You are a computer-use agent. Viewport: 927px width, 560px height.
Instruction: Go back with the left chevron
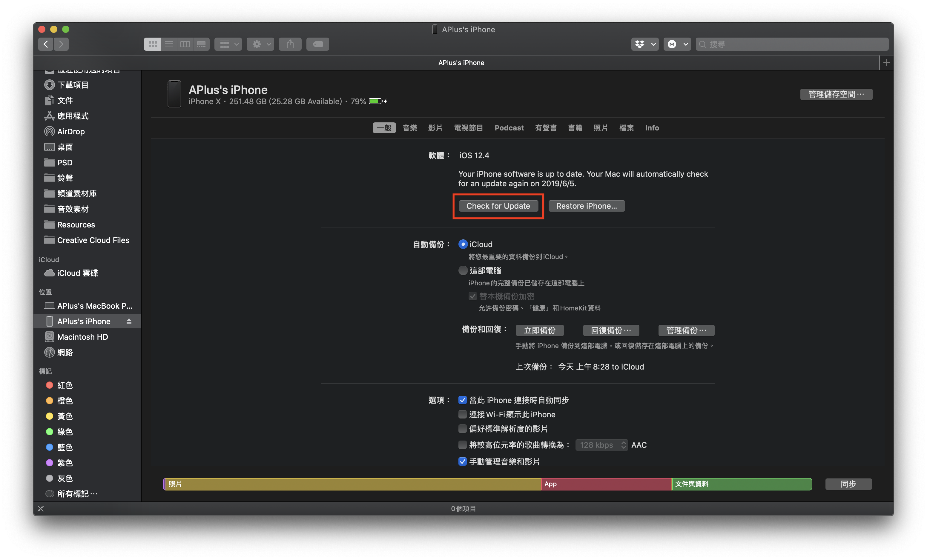pyautogui.click(x=45, y=44)
